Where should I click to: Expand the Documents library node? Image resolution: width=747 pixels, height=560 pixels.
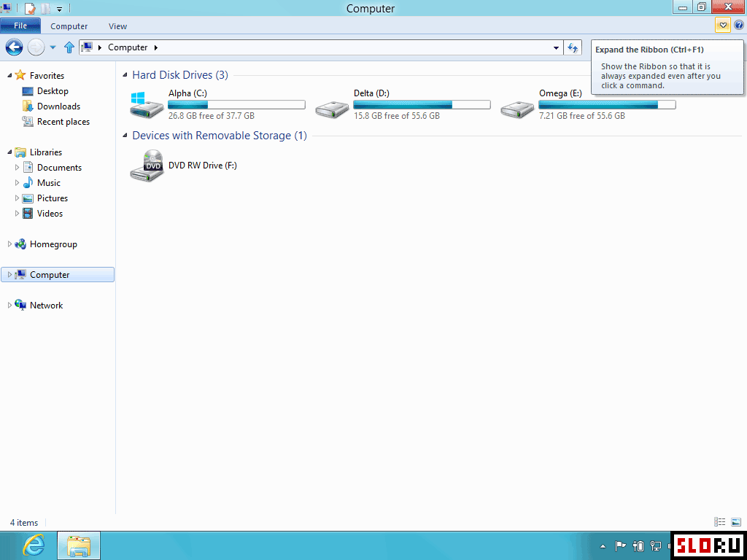point(18,168)
